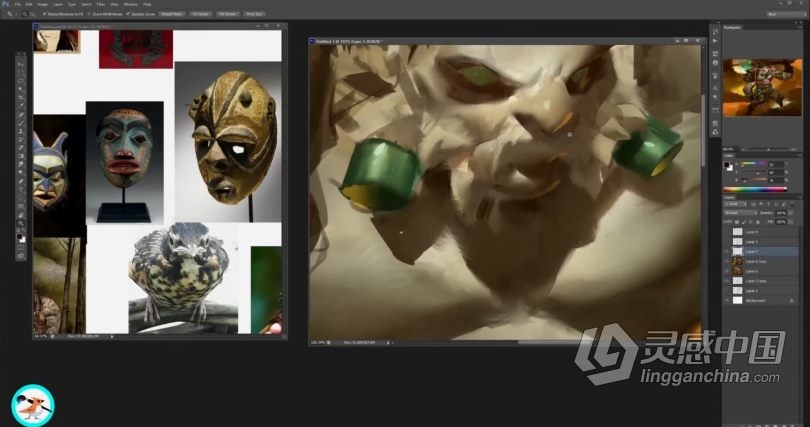Screen dimensions: 810x427
Task: Open the Filter menu
Action: (x=101, y=4)
